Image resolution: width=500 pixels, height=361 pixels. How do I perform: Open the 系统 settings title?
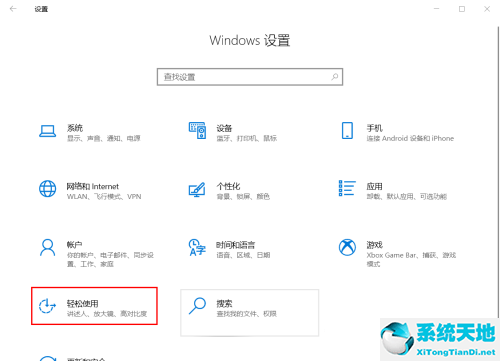click(75, 128)
